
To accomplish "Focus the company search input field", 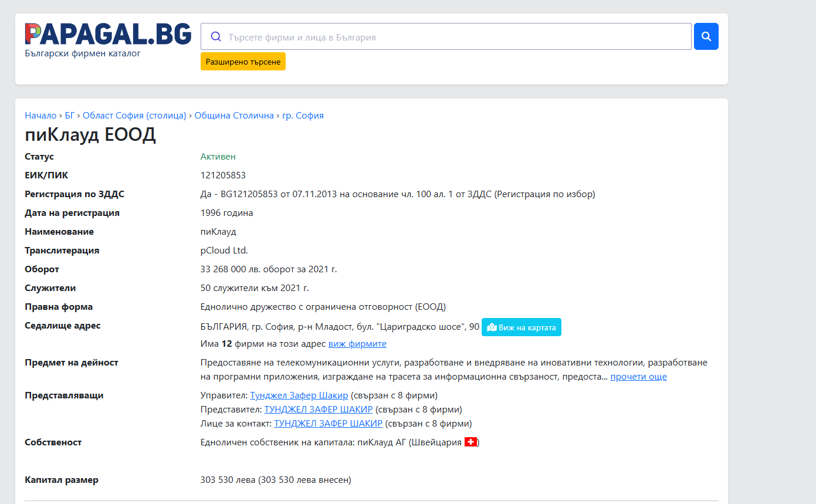I will [446, 36].
